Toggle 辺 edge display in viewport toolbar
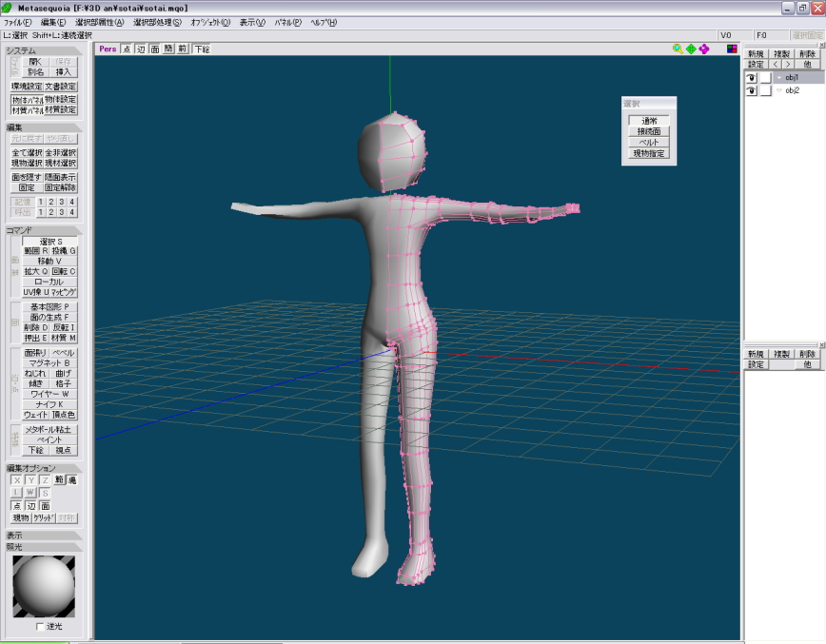The image size is (826, 644). [x=141, y=49]
